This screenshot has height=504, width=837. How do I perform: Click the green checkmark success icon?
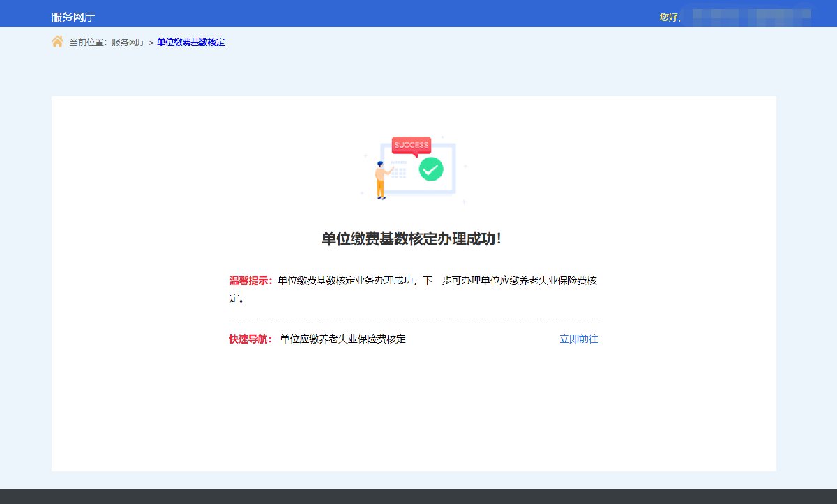(431, 168)
